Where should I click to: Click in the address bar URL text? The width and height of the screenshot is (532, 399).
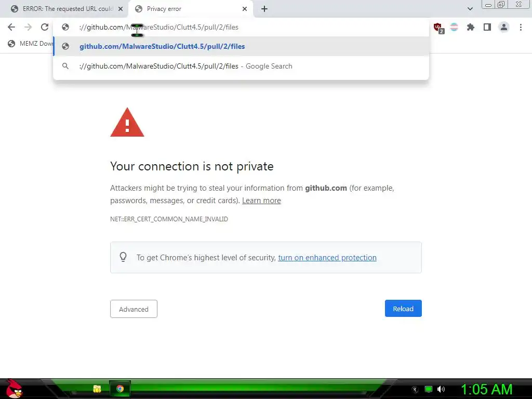click(158, 27)
